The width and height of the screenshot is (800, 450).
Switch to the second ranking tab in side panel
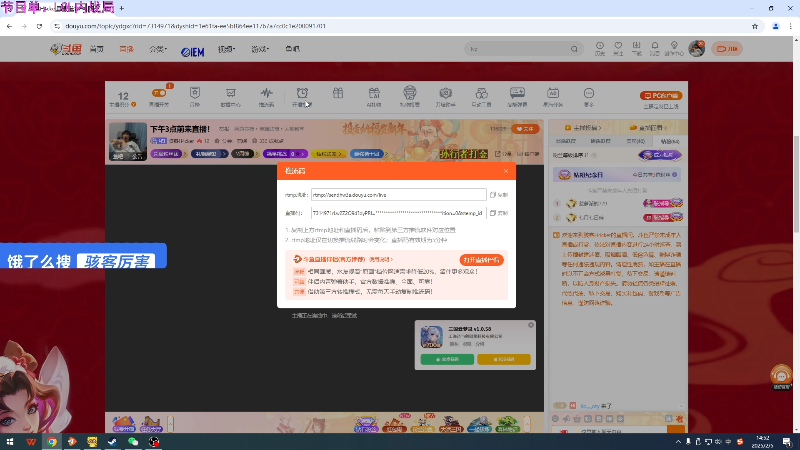click(x=601, y=141)
